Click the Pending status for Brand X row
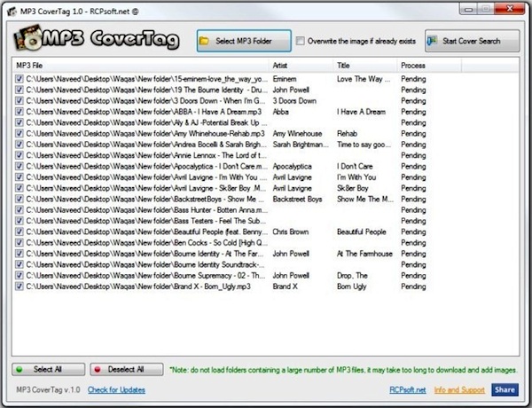 pos(413,286)
